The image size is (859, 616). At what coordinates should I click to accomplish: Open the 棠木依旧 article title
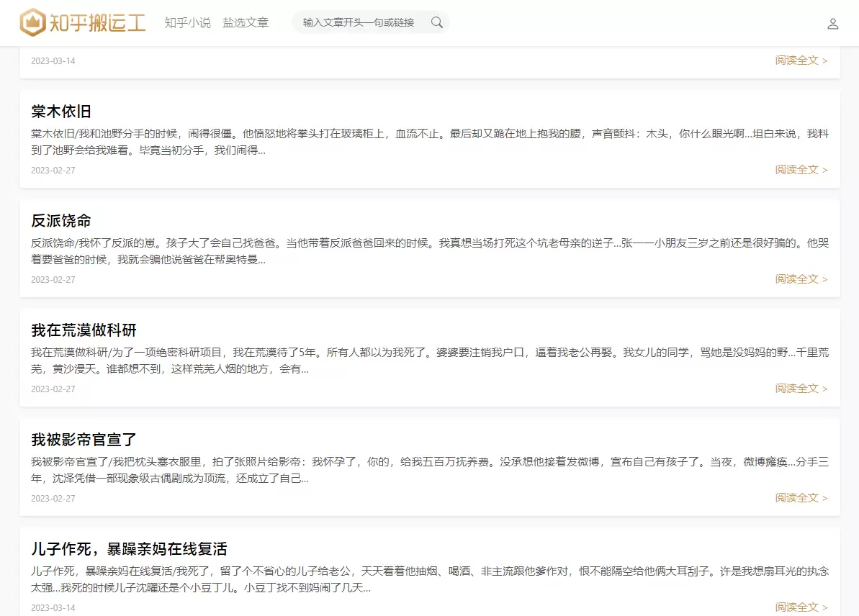coord(60,112)
